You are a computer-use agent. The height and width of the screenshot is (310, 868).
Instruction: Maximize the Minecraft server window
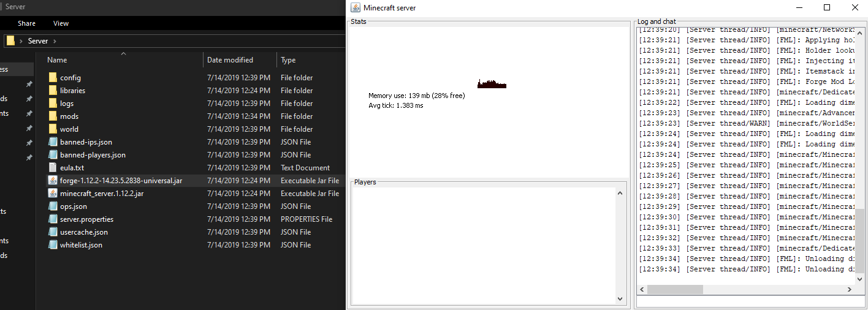pyautogui.click(x=826, y=7)
